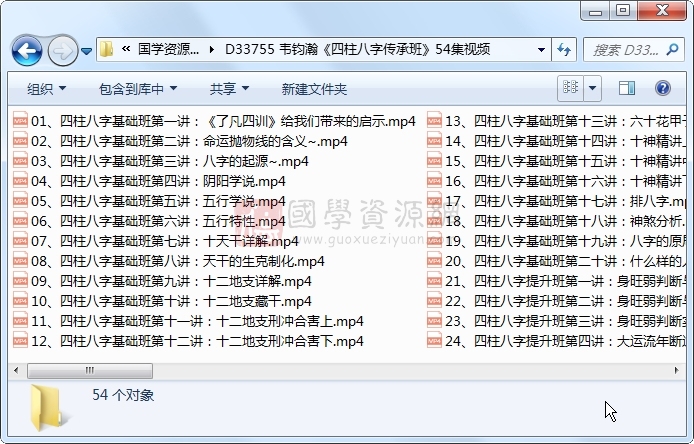Open recent locations dropdown beside Forward arrow

click(87, 51)
